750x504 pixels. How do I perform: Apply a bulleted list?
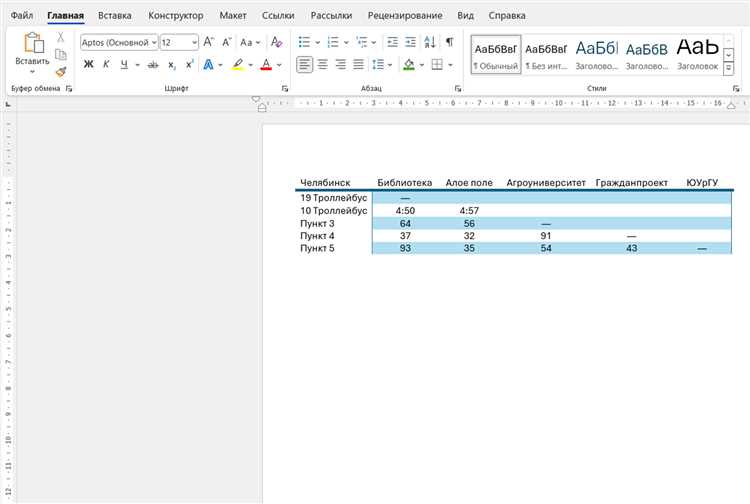pyautogui.click(x=304, y=42)
